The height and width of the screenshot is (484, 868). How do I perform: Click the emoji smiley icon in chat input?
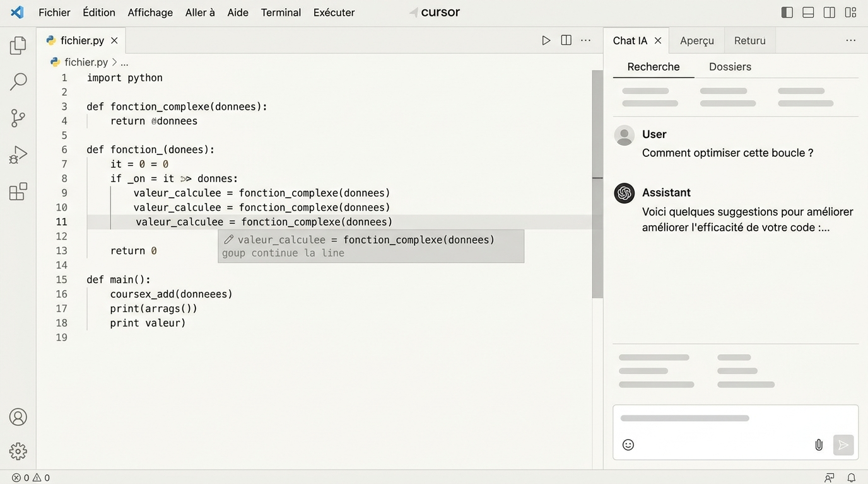coord(628,445)
